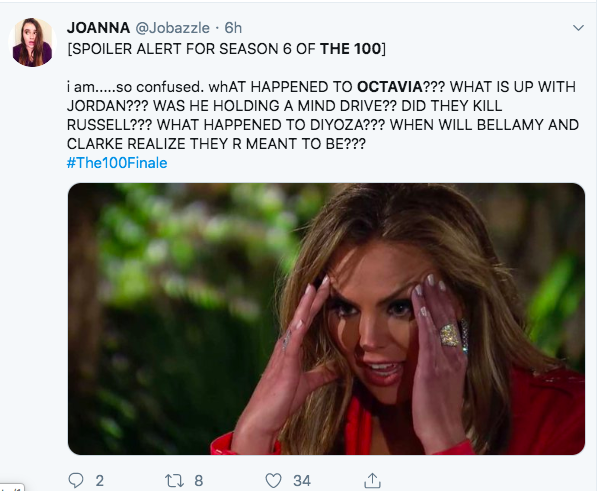Click the reply speech bubble icon
This screenshot has width=602, height=491.
tap(76, 480)
